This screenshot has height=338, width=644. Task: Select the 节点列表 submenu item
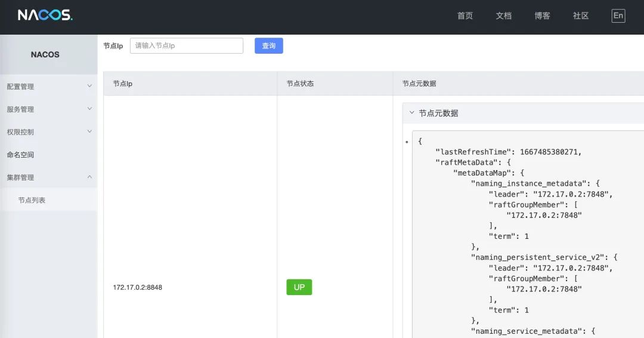(x=49, y=200)
